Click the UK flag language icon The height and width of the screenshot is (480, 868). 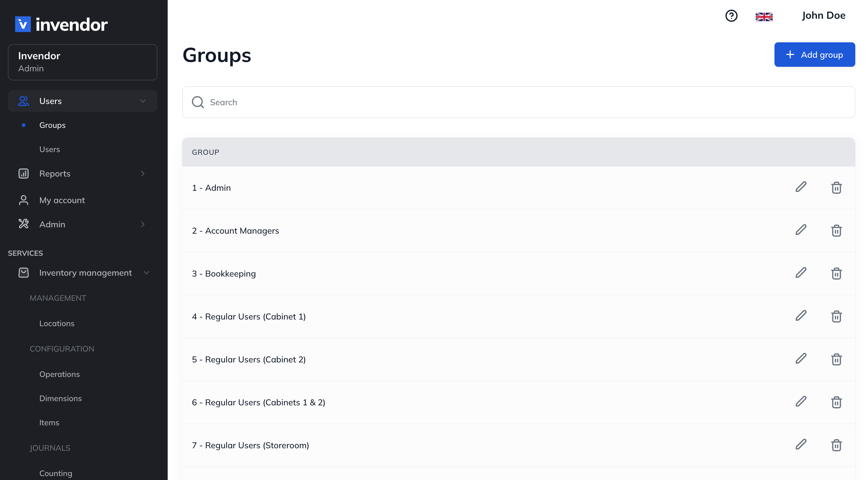click(764, 16)
